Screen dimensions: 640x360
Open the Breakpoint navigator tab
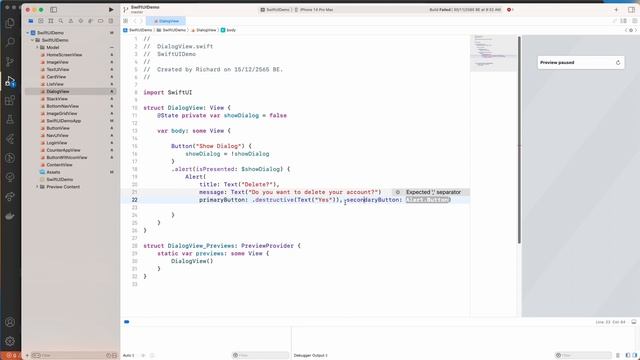(x=100, y=21)
